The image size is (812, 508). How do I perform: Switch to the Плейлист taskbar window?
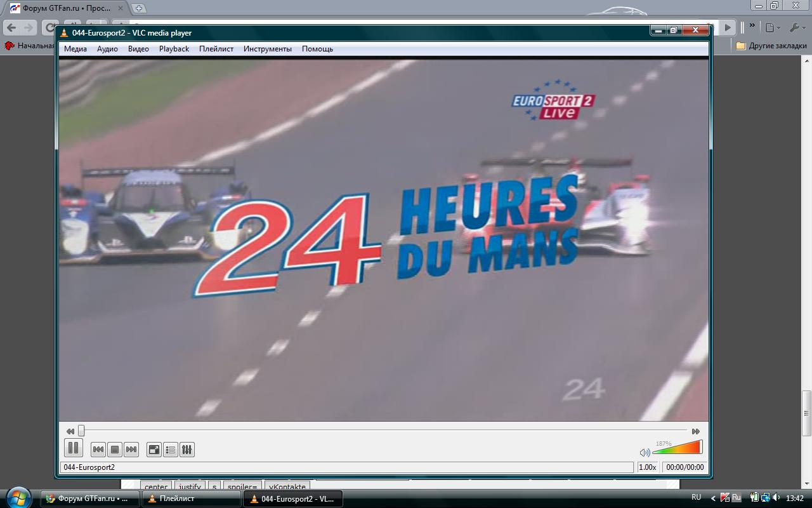pos(192,498)
